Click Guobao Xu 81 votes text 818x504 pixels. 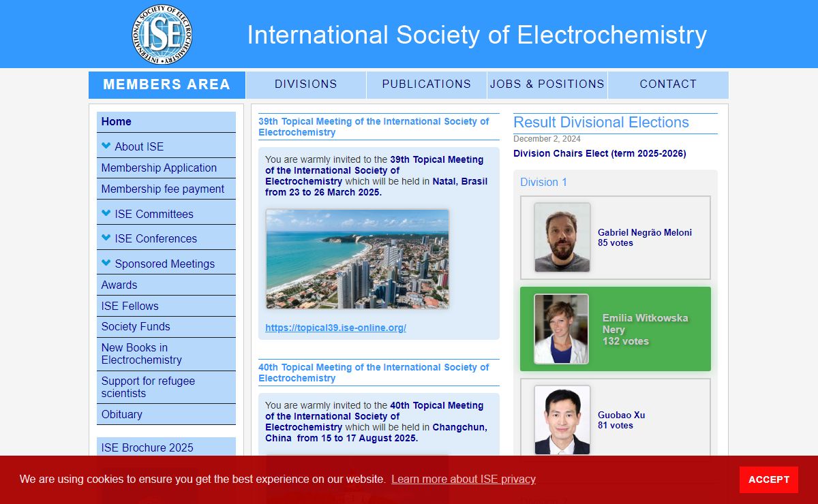[622, 420]
